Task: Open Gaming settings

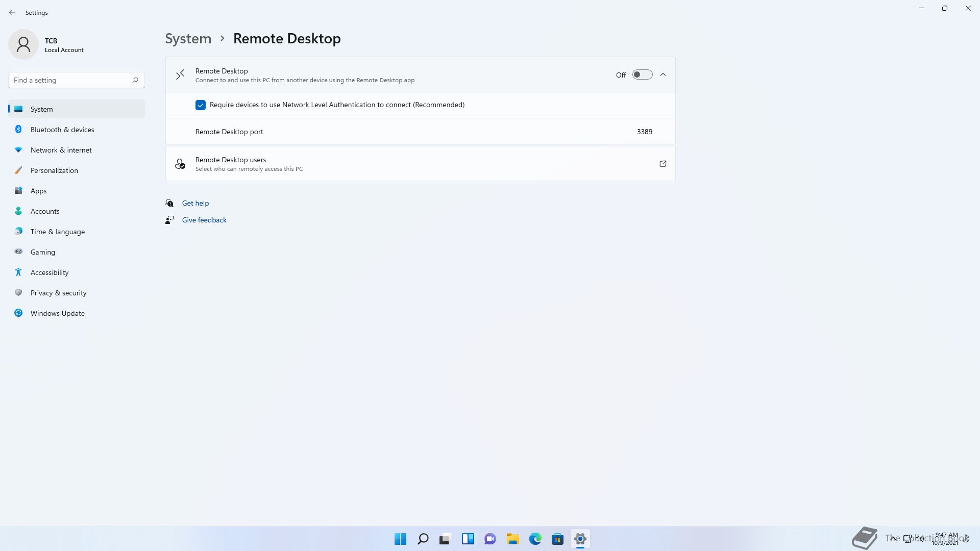Action: [x=77, y=252]
